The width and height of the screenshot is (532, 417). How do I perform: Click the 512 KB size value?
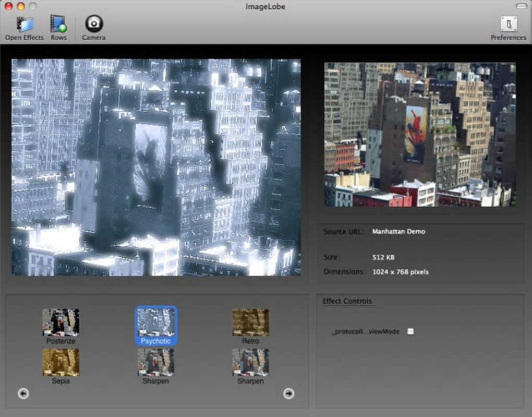(x=383, y=257)
